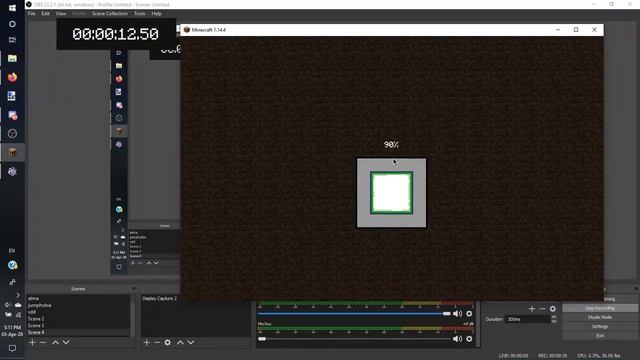The width and height of the screenshot is (640, 360).
Task: Open the notification center icon
Action: (x=12, y=349)
